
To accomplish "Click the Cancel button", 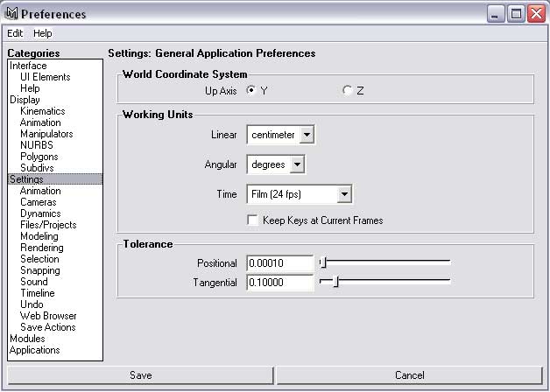I will point(409,375).
